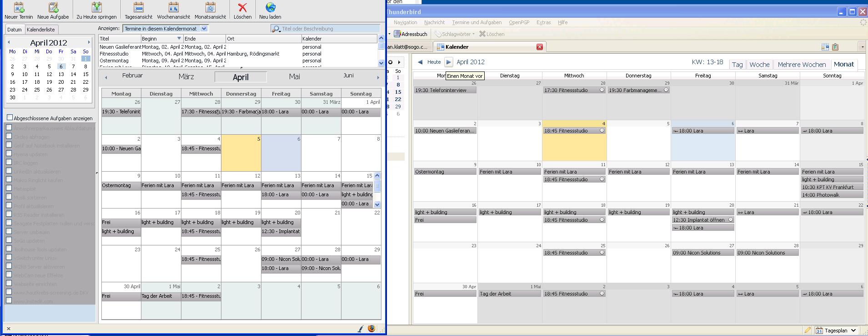This screenshot has height=336, width=868.
Task: Open the Adressbuch in Thunderbird toolbar
Action: coord(411,34)
